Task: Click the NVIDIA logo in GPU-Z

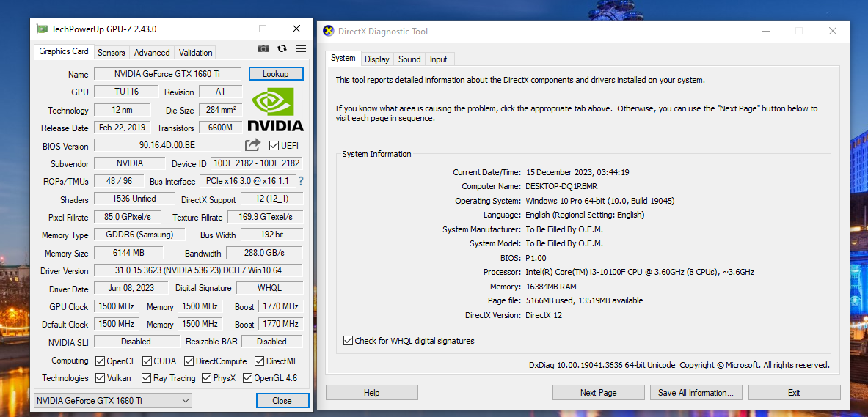Action: [x=276, y=111]
